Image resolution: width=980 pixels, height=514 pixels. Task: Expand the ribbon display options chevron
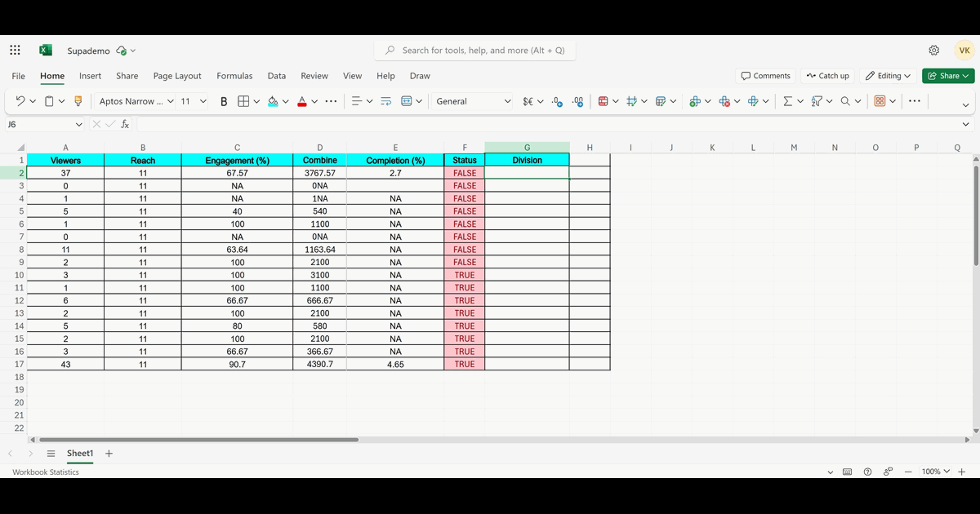[x=966, y=104]
